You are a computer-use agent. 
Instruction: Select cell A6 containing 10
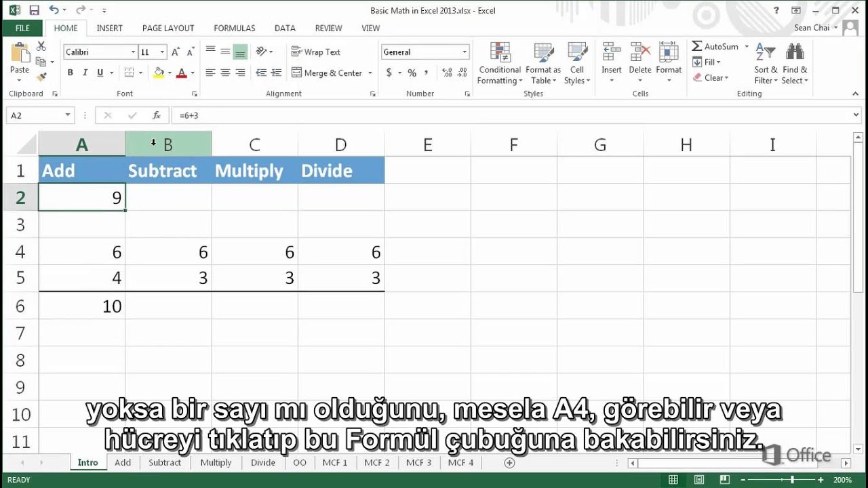82,306
